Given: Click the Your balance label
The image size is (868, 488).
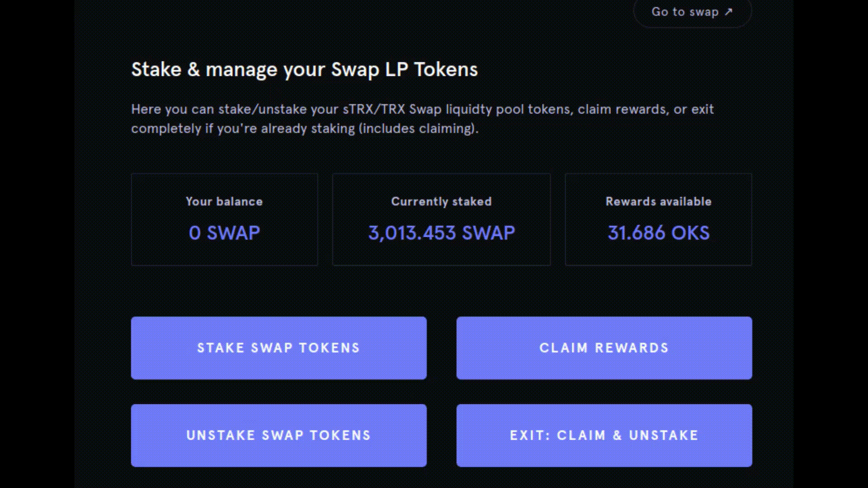Looking at the screenshot, I should [x=224, y=202].
